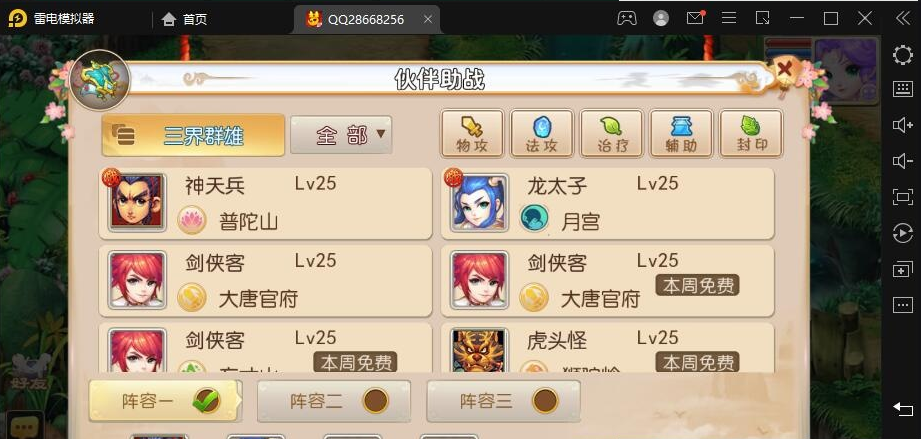Select the 封印 seal filter
The image size is (921, 439).
pyautogui.click(x=751, y=134)
